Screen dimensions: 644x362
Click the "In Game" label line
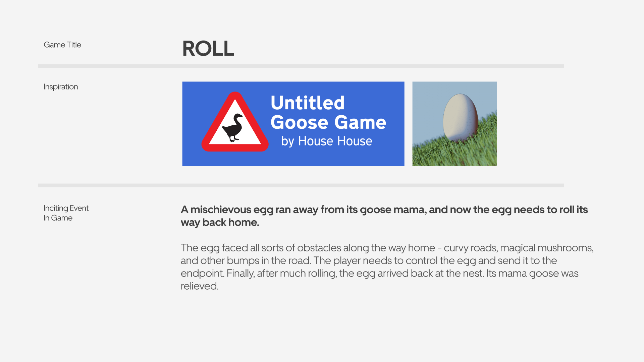point(58,218)
